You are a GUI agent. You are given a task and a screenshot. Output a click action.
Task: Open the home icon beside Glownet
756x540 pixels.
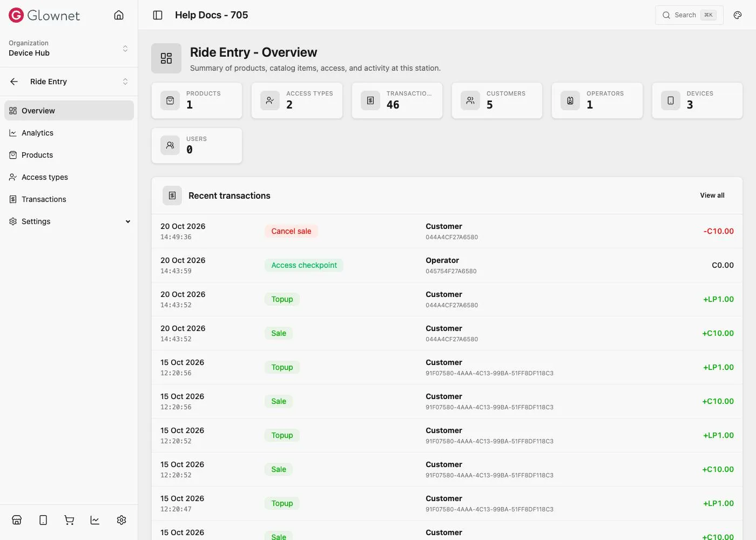pyautogui.click(x=119, y=15)
